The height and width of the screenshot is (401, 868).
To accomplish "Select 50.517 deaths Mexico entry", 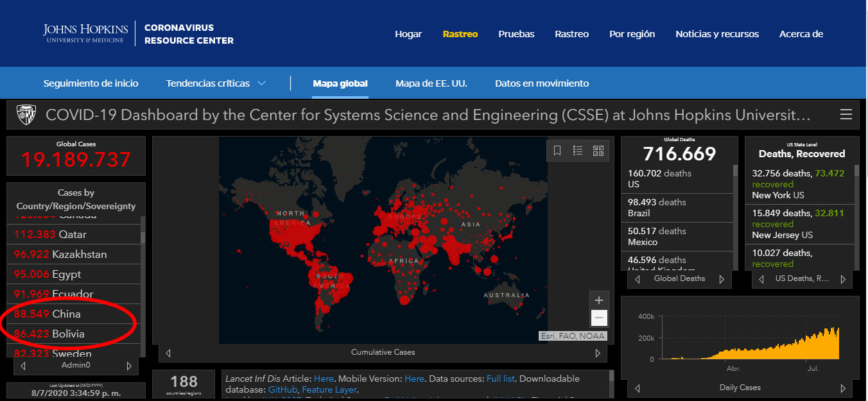I will coord(677,236).
